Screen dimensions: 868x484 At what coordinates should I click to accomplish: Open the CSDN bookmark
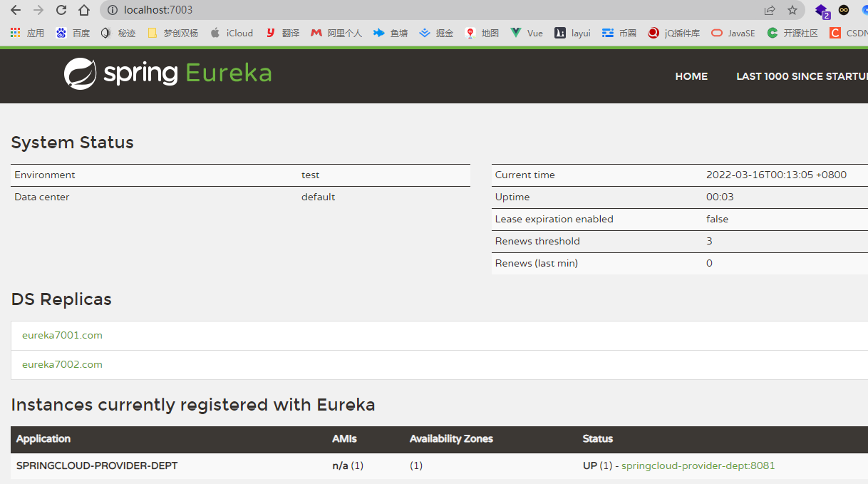(x=849, y=33)
